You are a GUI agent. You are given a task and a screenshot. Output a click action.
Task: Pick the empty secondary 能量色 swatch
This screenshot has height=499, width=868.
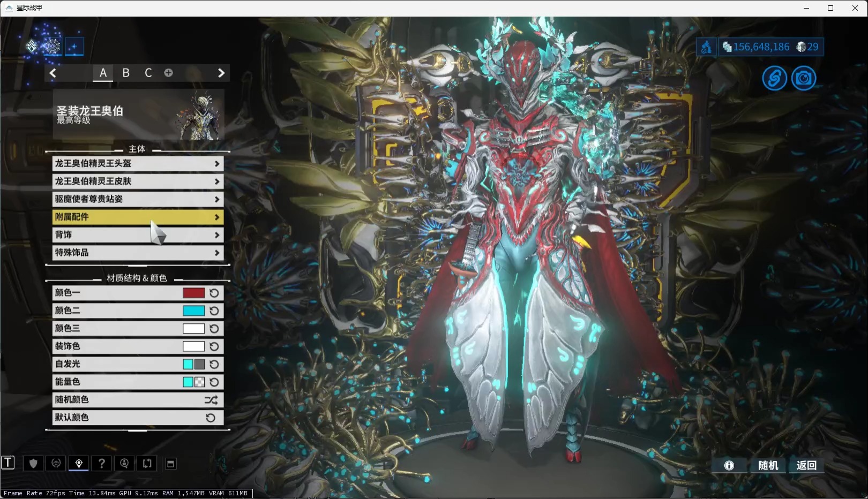(199, 382)
